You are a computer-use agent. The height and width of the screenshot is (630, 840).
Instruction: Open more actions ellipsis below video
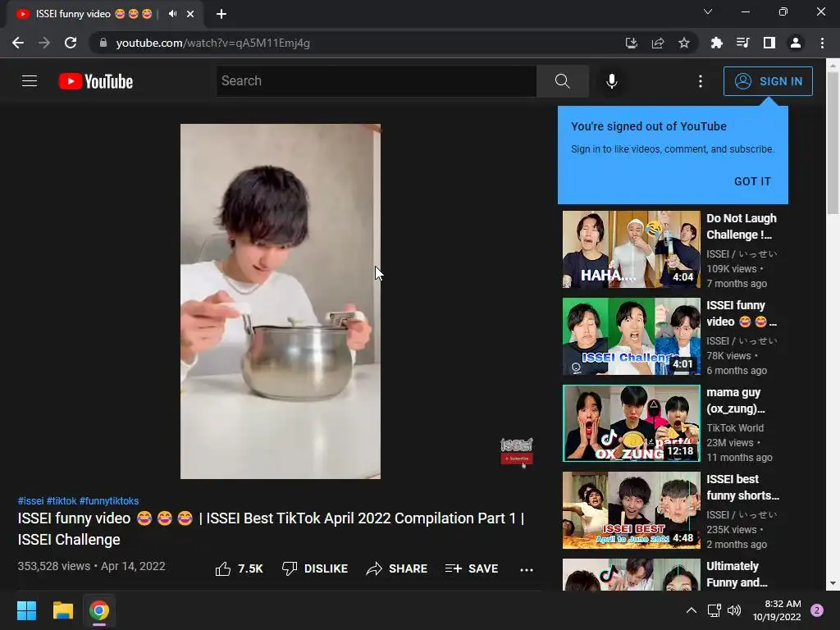tap(527, 569)
